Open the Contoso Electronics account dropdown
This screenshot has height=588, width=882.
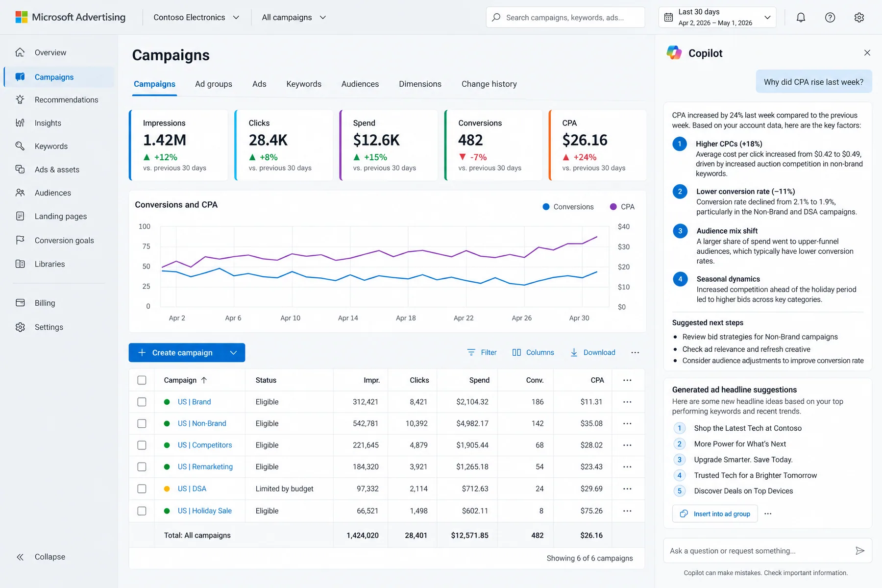tap(196, 17)
